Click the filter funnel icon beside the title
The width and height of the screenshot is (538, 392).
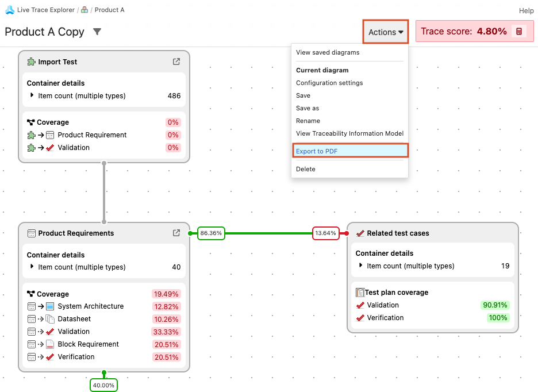tap(97, 32)
